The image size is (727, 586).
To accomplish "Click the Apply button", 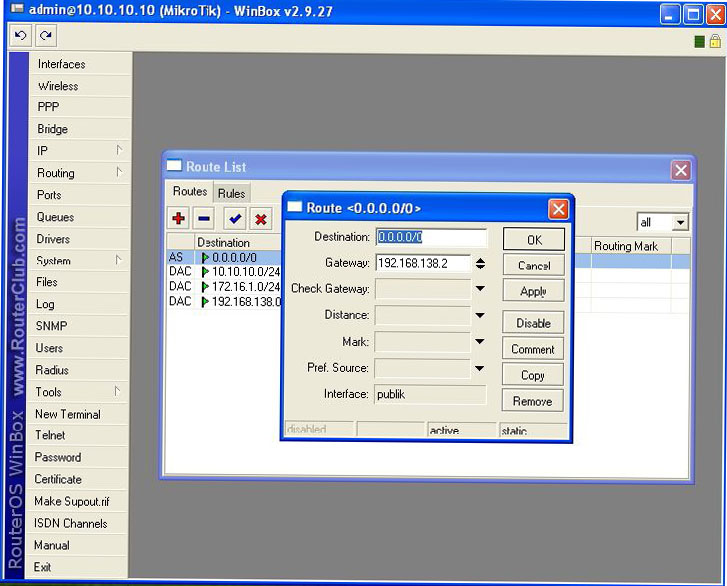I will pyautogui.click(x=533, y=291).
